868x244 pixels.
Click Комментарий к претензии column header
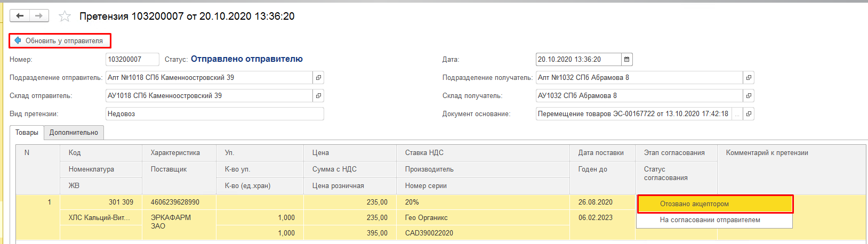pyautogui.click(x=767, y=153)
